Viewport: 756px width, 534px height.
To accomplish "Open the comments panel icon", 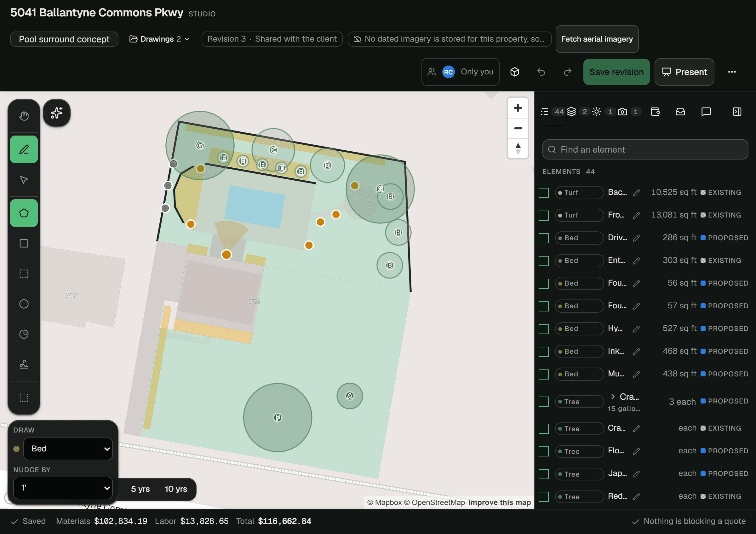I will [x=706, y=112].
